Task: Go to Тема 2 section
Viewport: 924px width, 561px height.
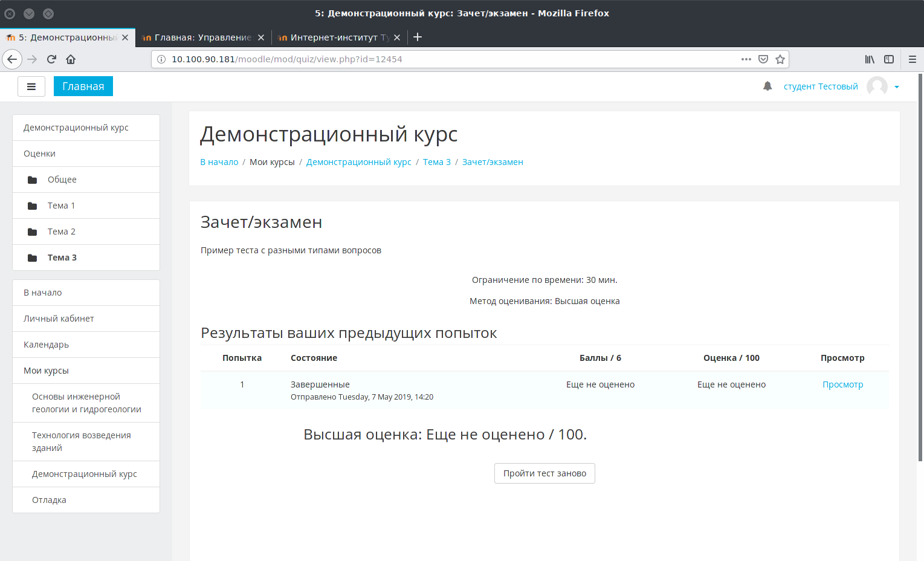Action: pos(86,232)
